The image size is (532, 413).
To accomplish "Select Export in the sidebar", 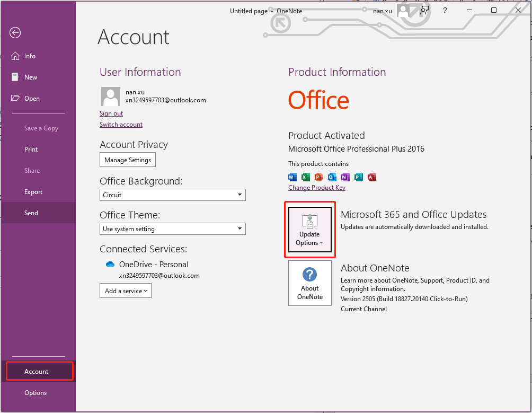I will 33,192.
